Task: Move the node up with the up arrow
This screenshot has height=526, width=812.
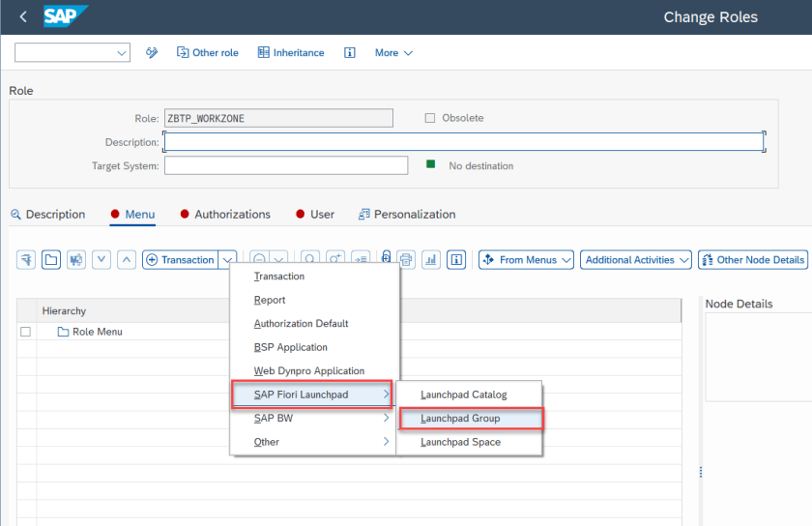Action: coord(127,260)
